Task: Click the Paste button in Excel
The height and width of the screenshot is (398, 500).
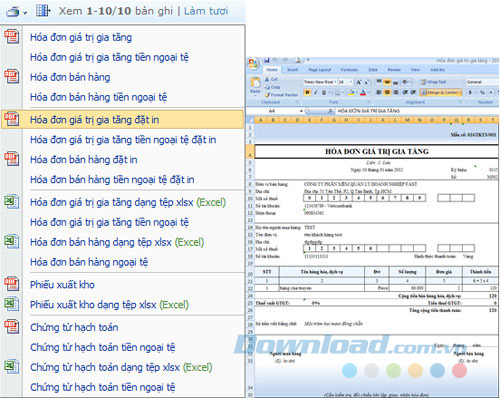Action: 255,85
